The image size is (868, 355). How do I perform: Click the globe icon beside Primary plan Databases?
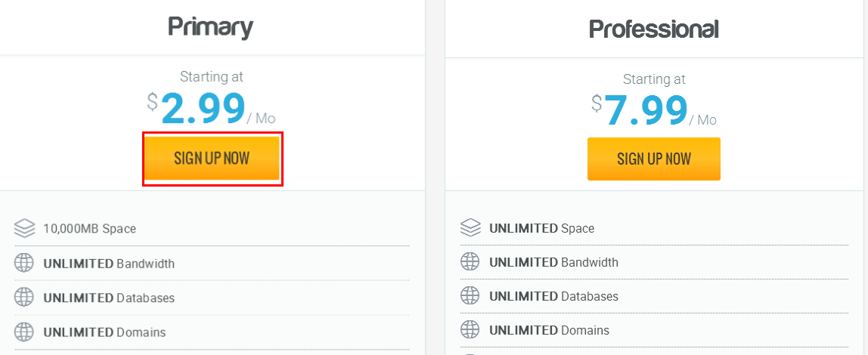[x=25, y=298]
